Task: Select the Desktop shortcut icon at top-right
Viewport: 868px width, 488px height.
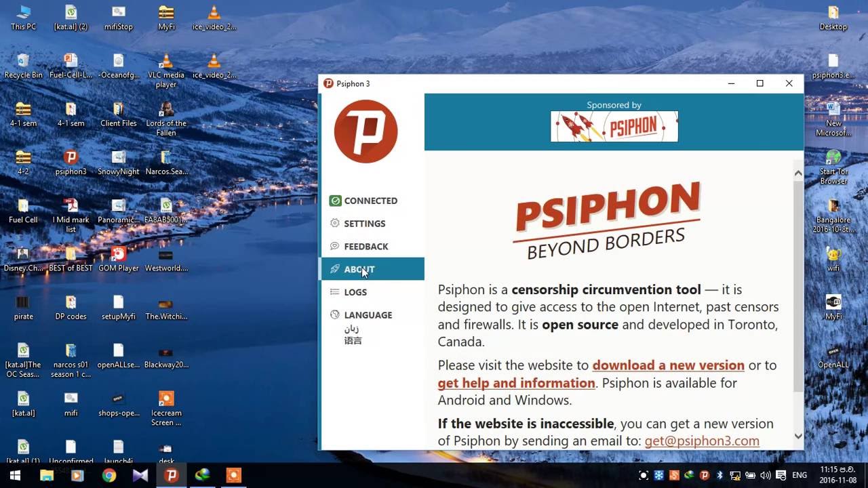Action: click(833, 18)
